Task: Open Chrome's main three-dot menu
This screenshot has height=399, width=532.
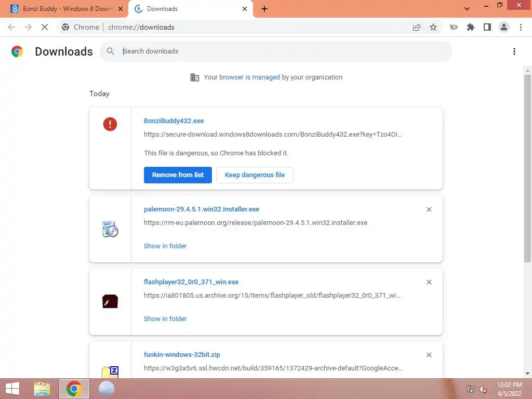Action: click(x=521, y=27)
